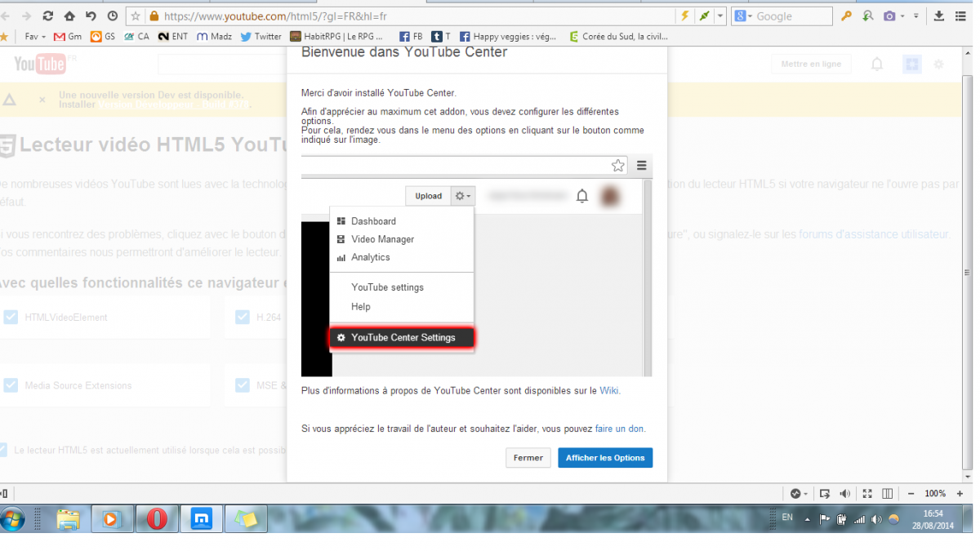Viewport: 980px width, 551px height.
Task: Open Opera from the taskbar
Action: 157,519
